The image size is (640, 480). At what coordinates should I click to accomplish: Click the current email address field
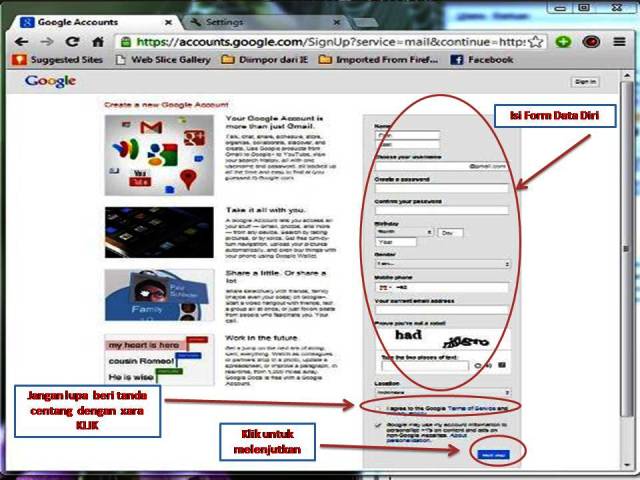coord(442,310)
